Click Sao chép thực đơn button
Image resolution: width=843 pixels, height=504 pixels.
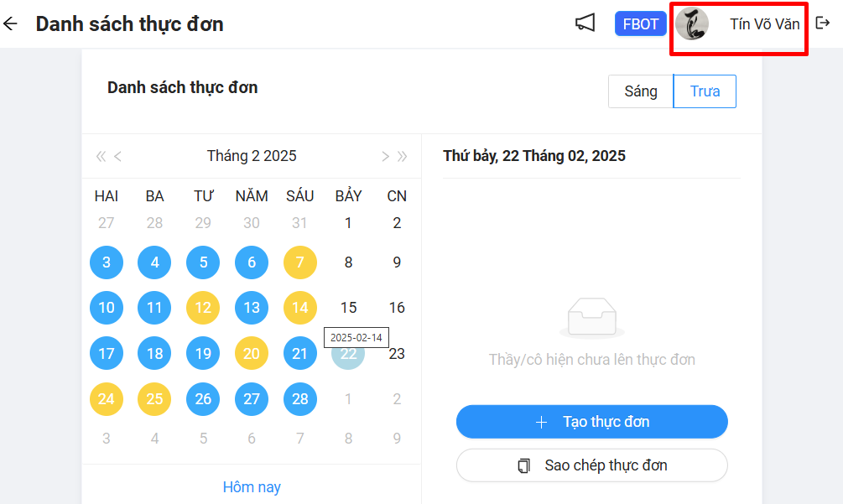pos(592,465)
